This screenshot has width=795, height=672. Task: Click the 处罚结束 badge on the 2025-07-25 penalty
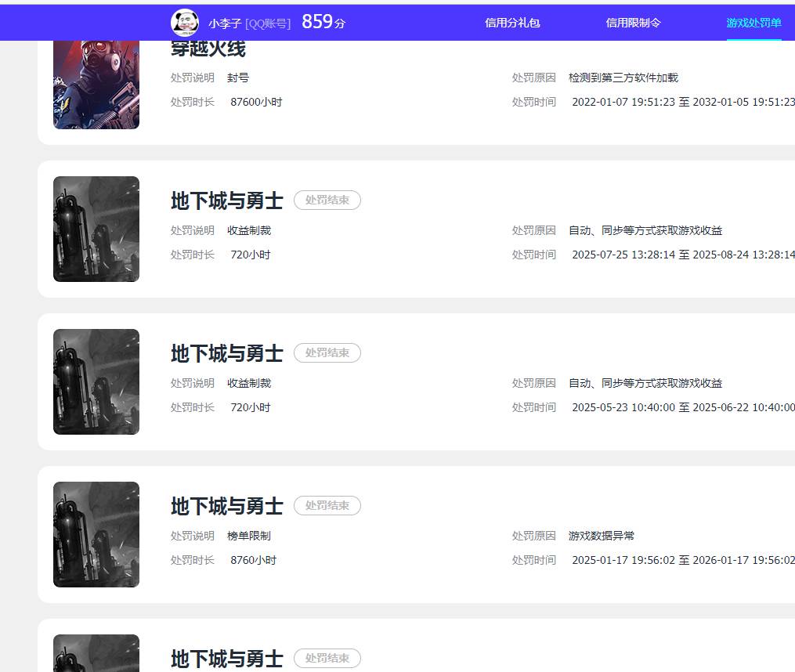click(x=327, y=201)
